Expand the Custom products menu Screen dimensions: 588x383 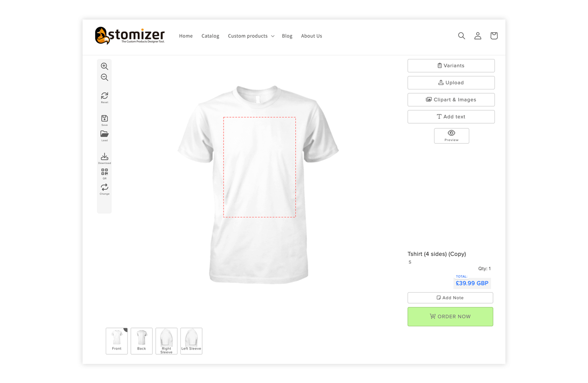[x=251, y=36]
